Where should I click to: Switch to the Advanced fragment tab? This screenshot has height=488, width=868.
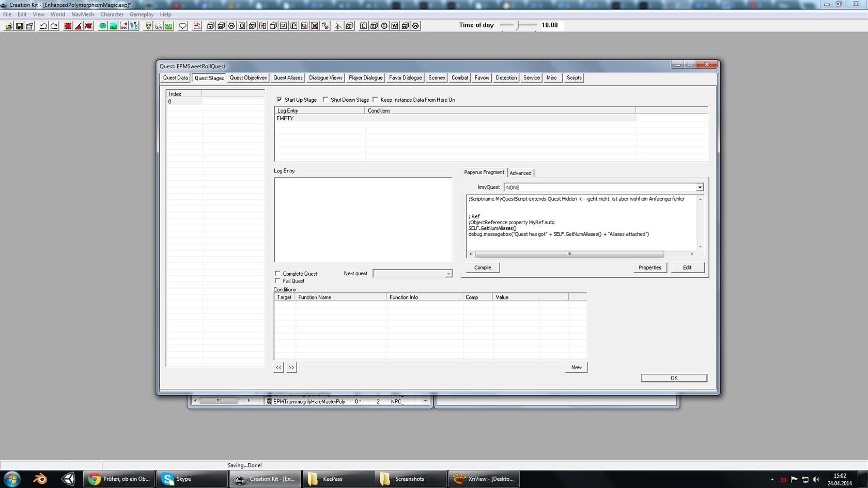[520, 173]
